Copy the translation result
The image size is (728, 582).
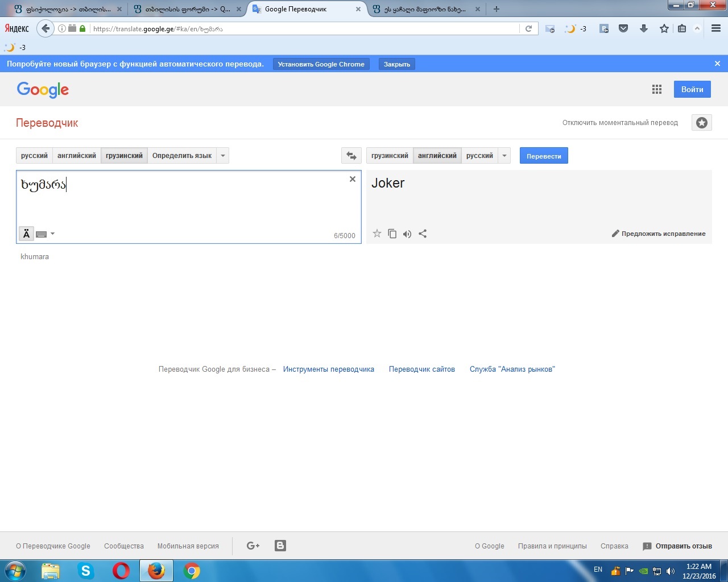click(x=392, y=234)
